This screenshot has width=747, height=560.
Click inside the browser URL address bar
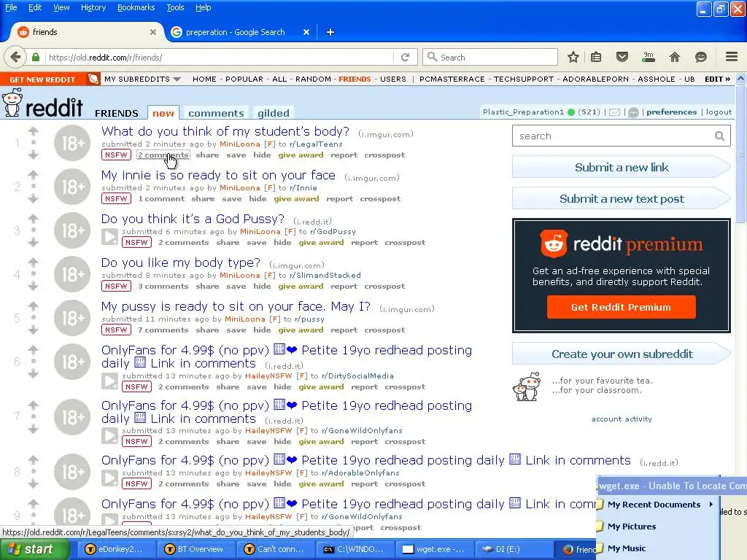219,57
